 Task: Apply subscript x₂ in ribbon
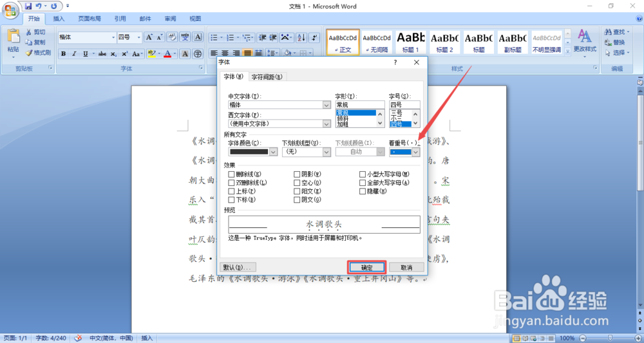click(114, 54)
